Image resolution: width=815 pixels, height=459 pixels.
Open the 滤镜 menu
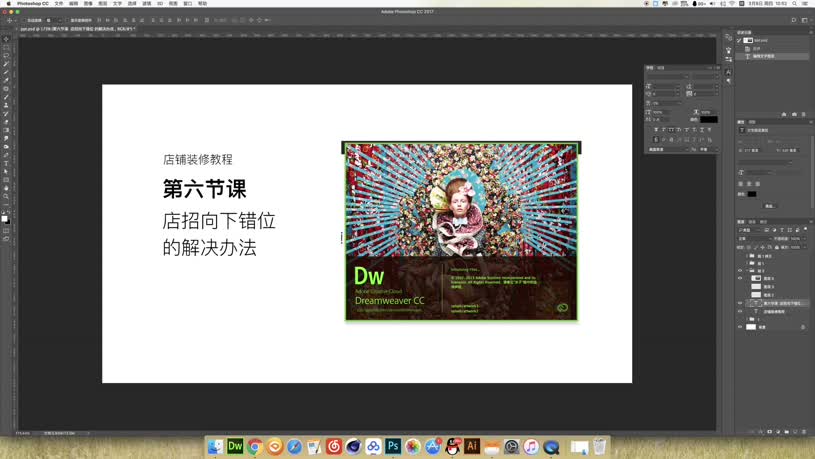[147, 3]
